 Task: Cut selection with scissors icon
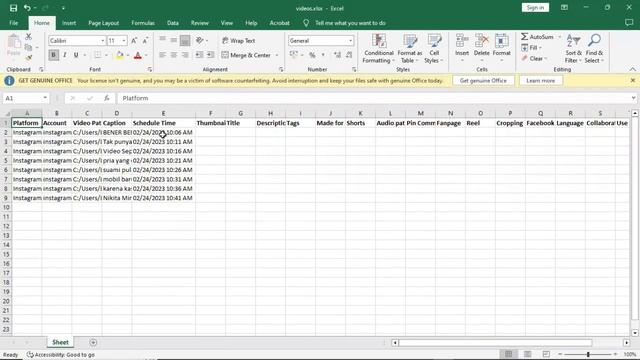click(28, 37)
